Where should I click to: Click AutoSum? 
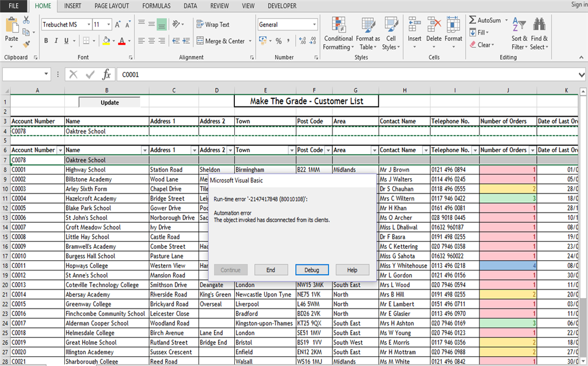(x=485, y=20)
